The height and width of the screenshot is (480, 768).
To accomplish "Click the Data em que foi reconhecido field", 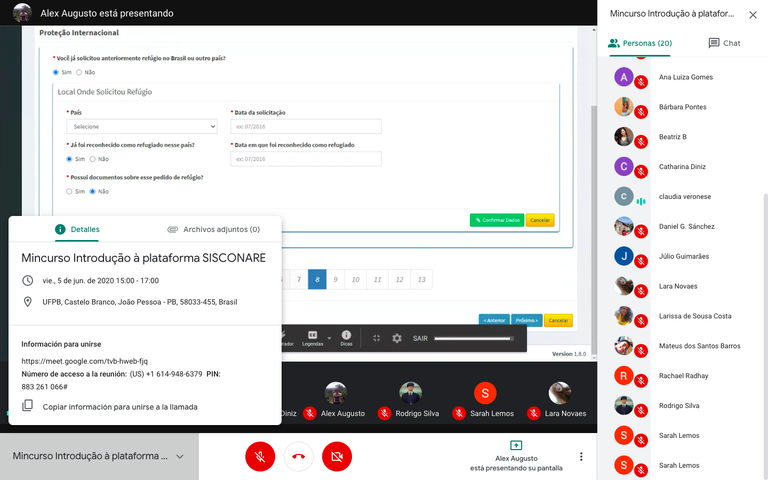I will coord(306,159).
